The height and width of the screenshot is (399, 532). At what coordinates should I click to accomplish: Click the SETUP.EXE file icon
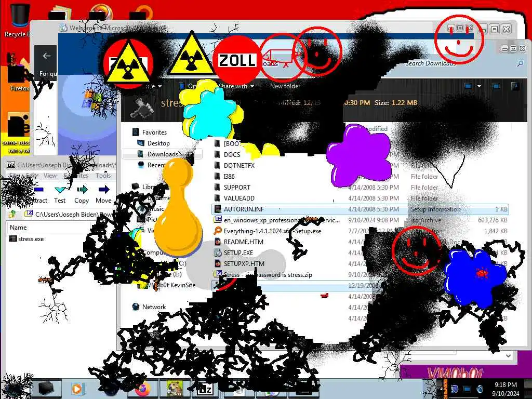point(218,253)
